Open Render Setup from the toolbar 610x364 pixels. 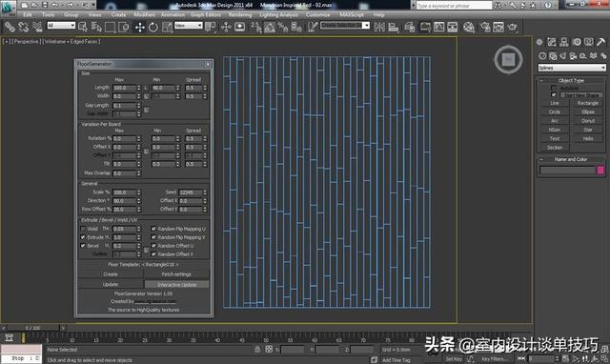tap(485, 28)
